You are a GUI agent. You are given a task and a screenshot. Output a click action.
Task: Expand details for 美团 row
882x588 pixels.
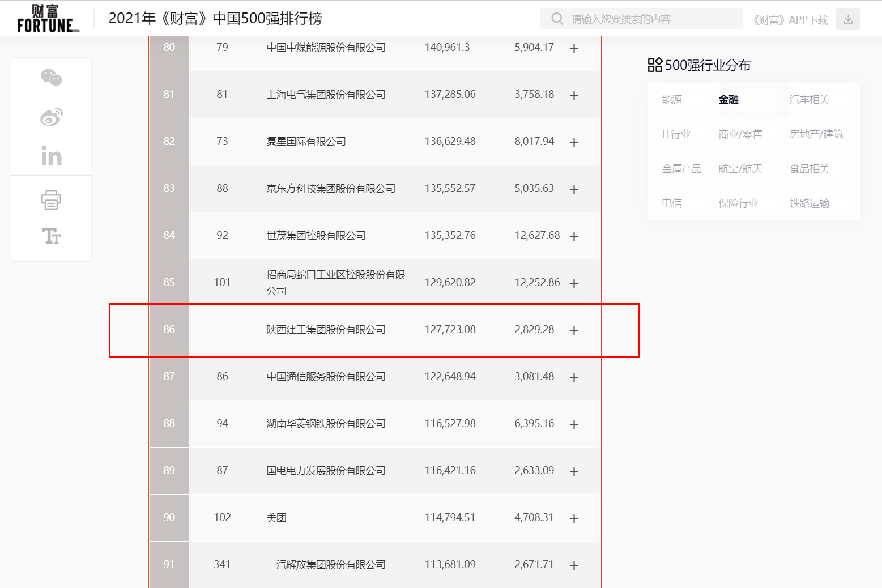tap(574, 518)
